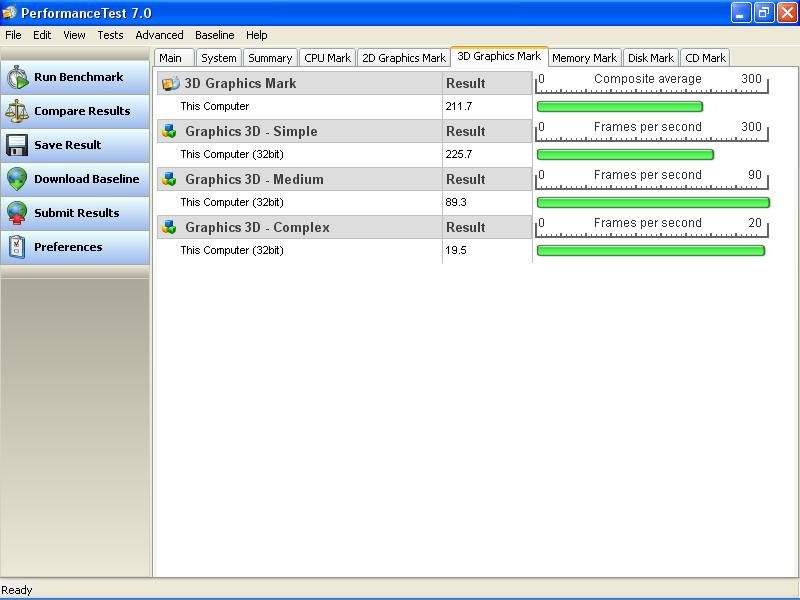
Task: Click the Preferences checklist icon
Action: [17, 247]
